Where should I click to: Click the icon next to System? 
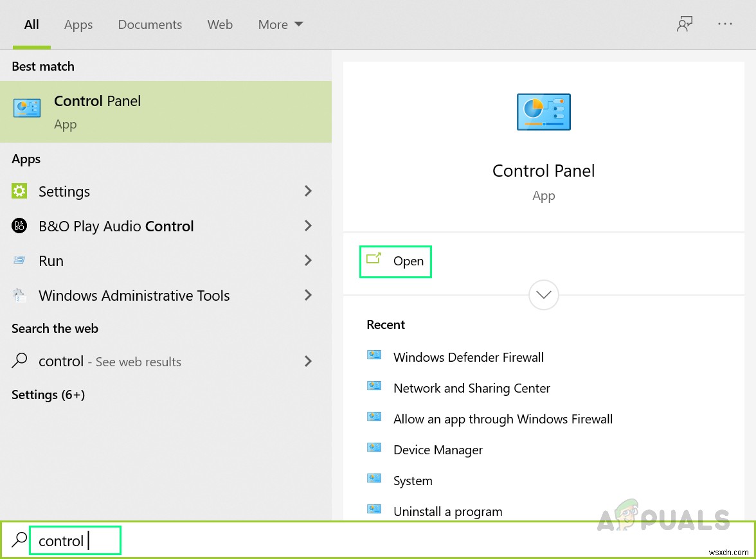374,479
